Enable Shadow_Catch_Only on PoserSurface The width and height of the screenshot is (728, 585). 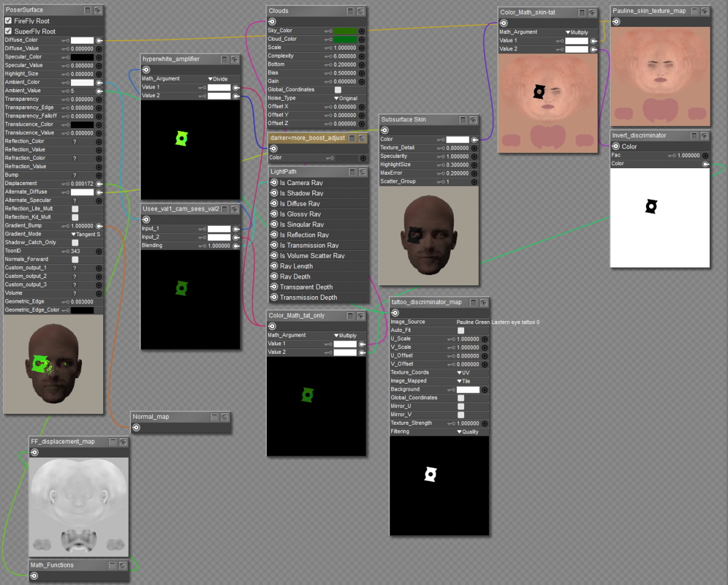click(x=75, y=243)
